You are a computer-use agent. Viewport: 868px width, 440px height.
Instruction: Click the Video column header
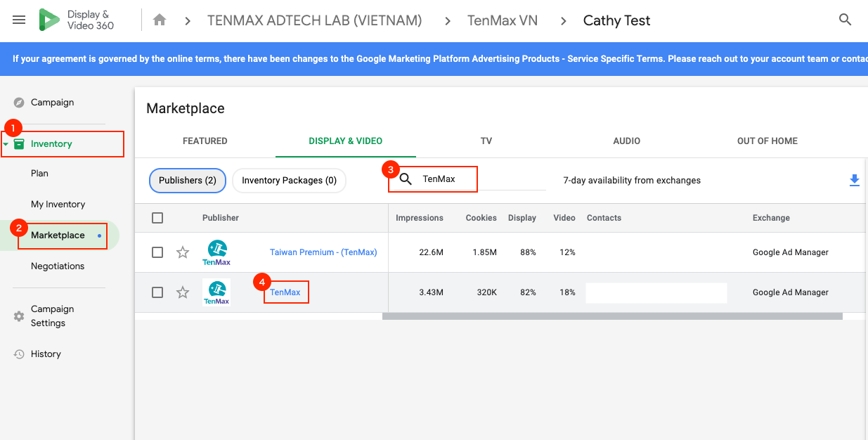pos(564,218)
